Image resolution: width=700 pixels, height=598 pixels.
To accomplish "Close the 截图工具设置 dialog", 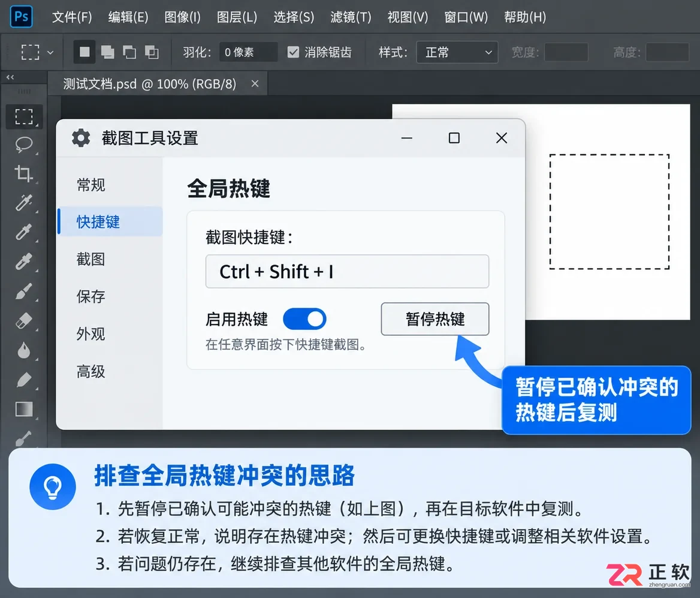I will pyautogui.click(x=502, y=138).
